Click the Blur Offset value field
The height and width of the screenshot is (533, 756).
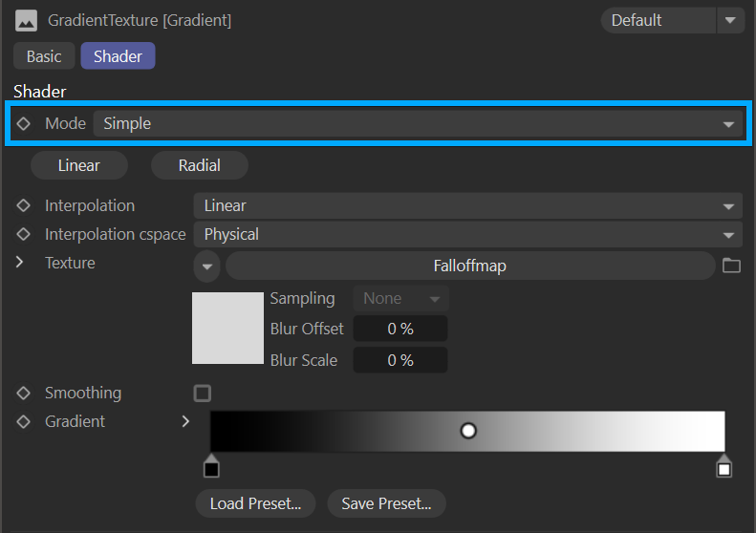click(400, 329)
